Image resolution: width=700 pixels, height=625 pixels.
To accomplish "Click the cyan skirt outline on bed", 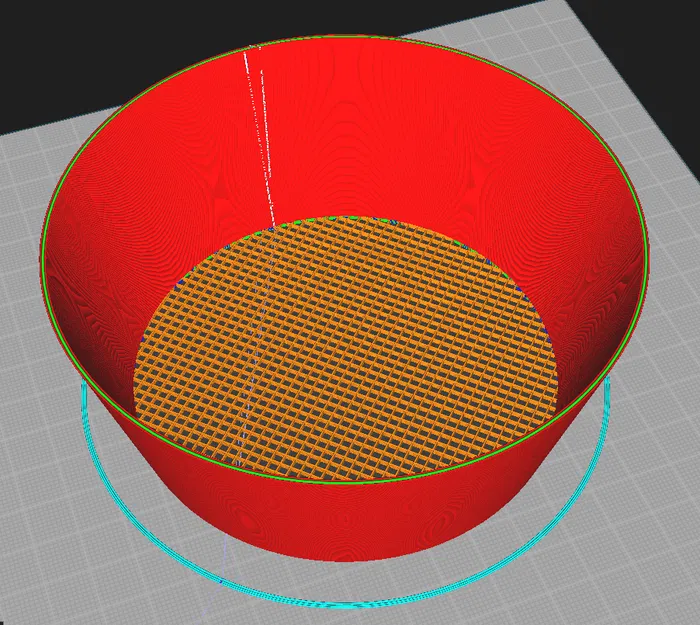I will [x=344, y=604].
